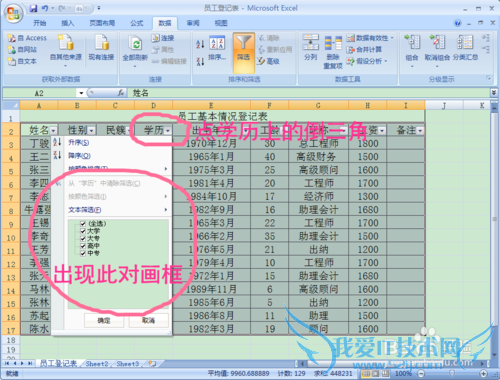Open the 排序 sort dialog
Screen dimensions: 500x380
[x=217, y=48]
